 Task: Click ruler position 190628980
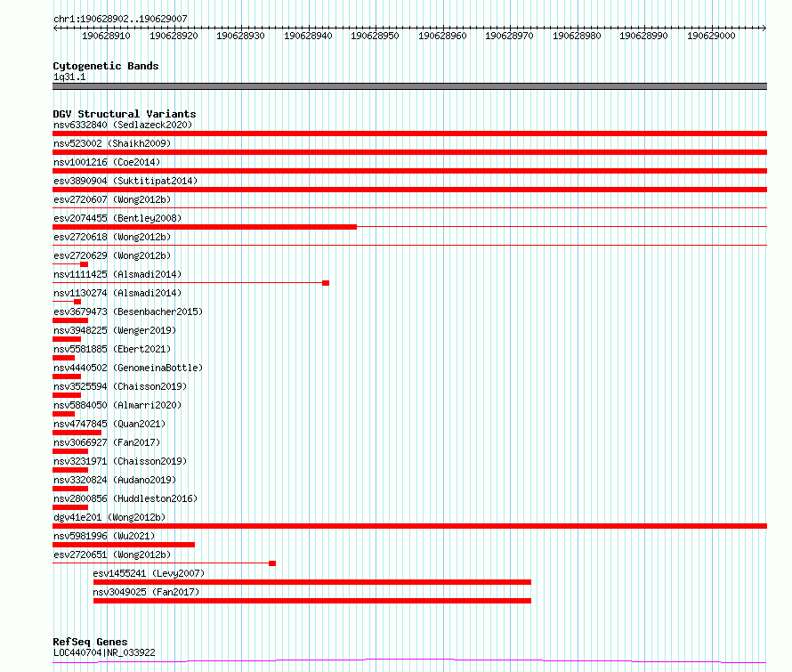tap(577, 36)
